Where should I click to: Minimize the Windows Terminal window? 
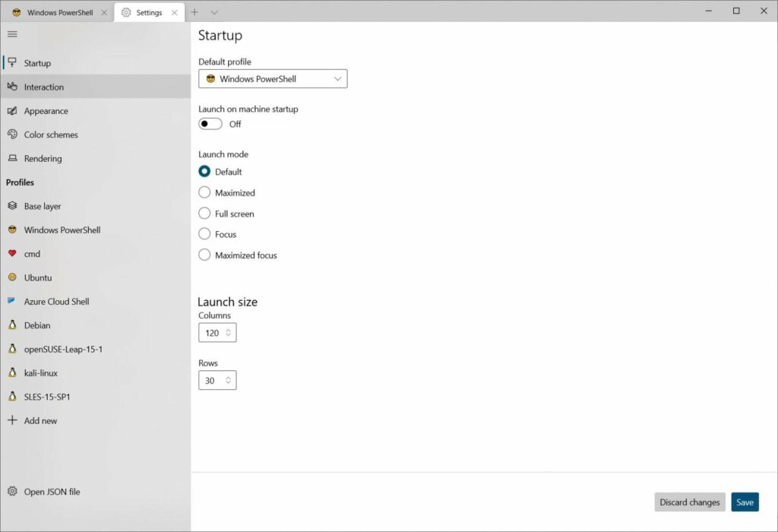coord(709,11)
